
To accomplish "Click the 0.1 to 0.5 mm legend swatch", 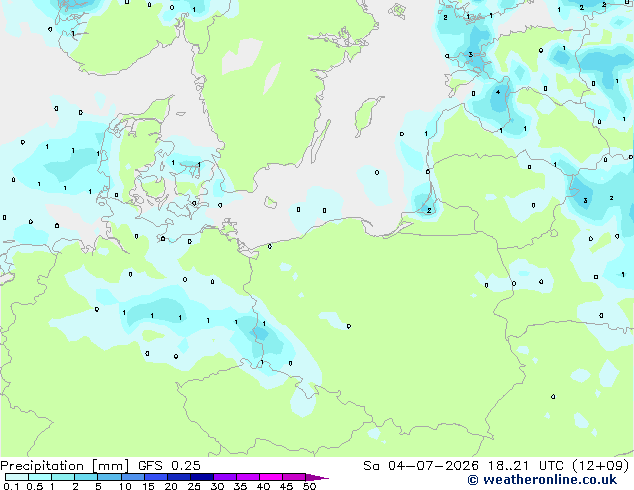I will tap(17, 477).
